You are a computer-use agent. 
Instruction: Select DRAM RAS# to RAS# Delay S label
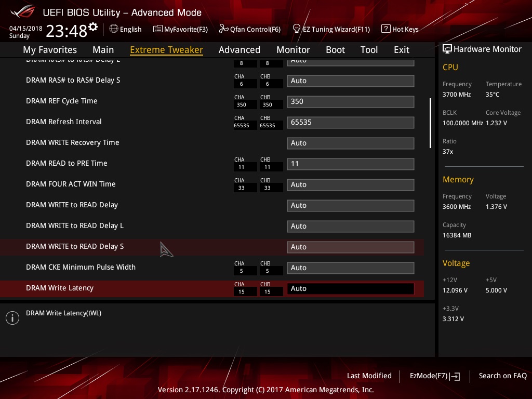73,80
